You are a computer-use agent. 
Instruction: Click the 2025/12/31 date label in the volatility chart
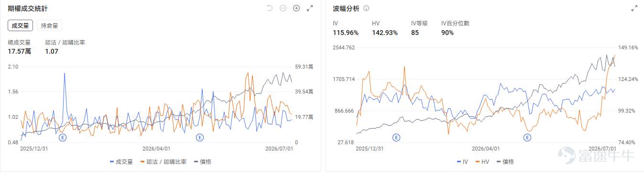click(370, 149)
